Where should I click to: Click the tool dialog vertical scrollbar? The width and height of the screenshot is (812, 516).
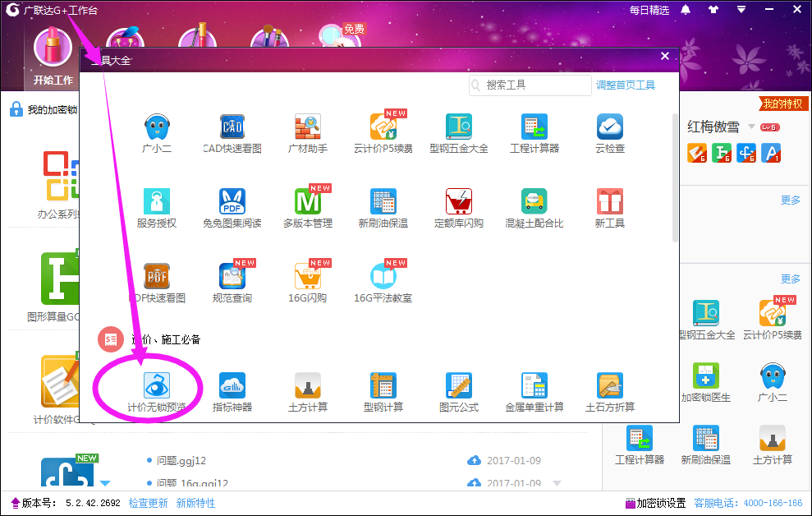tap(675, 177)
